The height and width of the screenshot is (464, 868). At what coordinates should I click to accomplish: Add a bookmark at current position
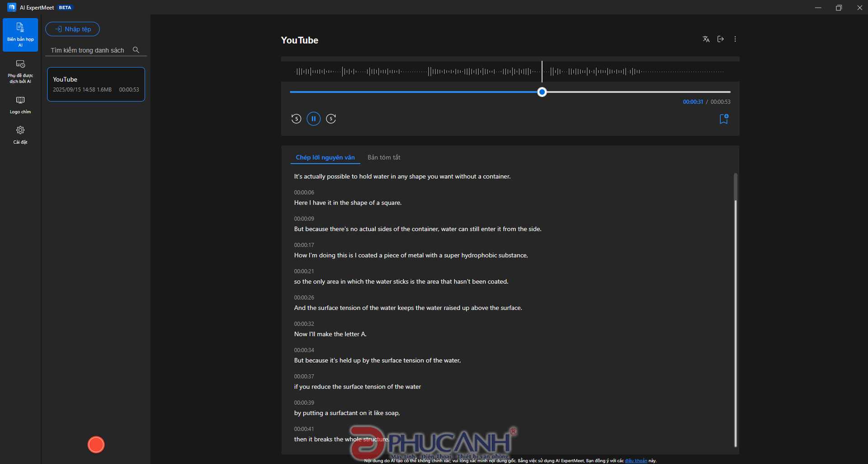[x=723, y=119]
